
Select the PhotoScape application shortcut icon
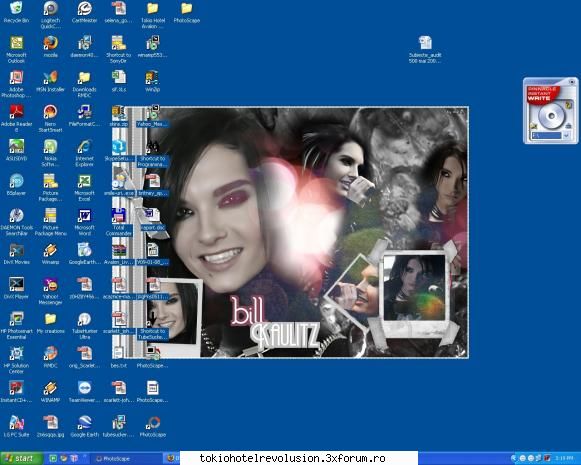153,426
